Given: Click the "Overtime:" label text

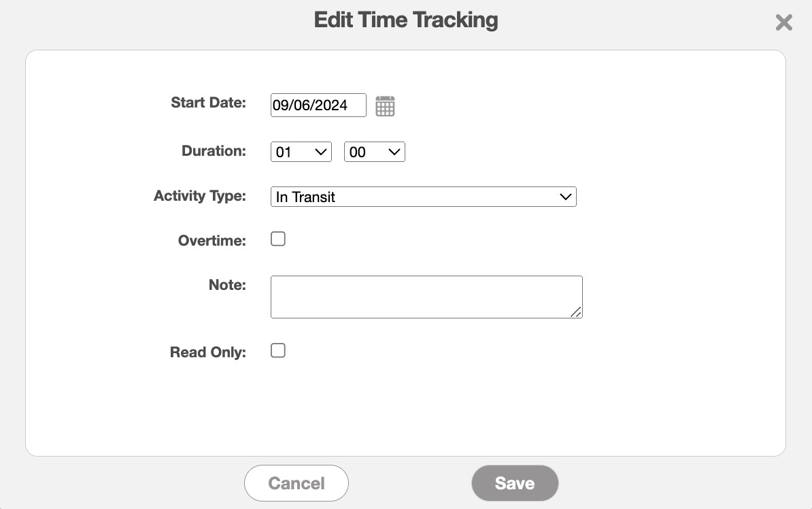Looking at the screenshot, I should [x=212, y=240].
